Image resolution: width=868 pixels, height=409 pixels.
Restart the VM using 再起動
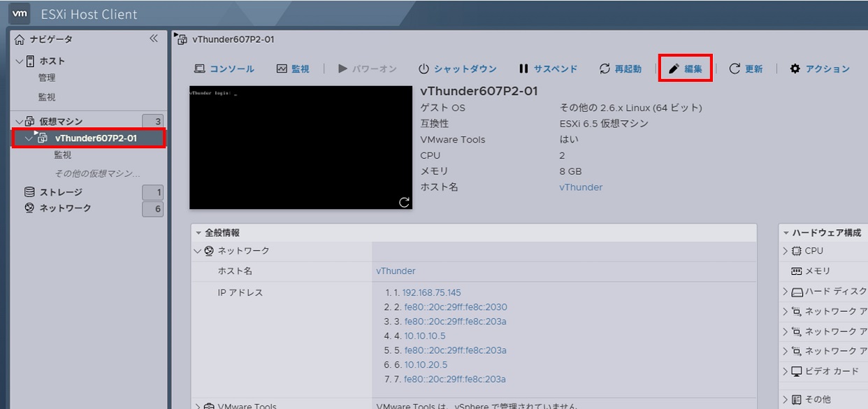pos(620,69)
